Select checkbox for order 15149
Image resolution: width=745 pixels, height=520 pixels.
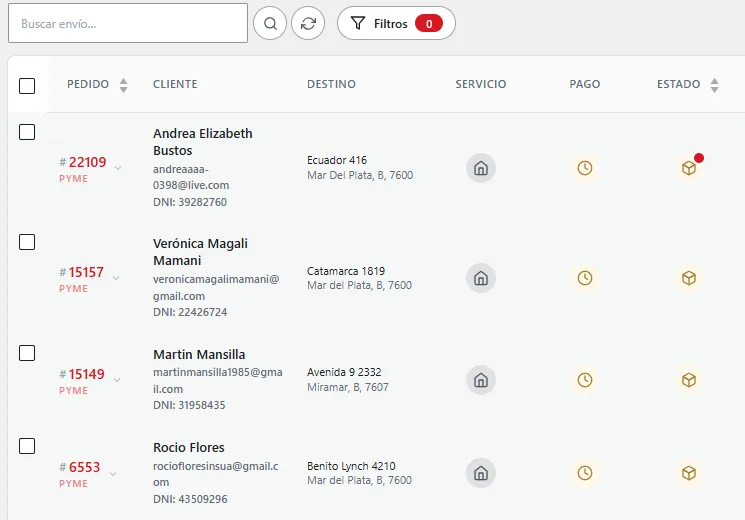(27, 353)
